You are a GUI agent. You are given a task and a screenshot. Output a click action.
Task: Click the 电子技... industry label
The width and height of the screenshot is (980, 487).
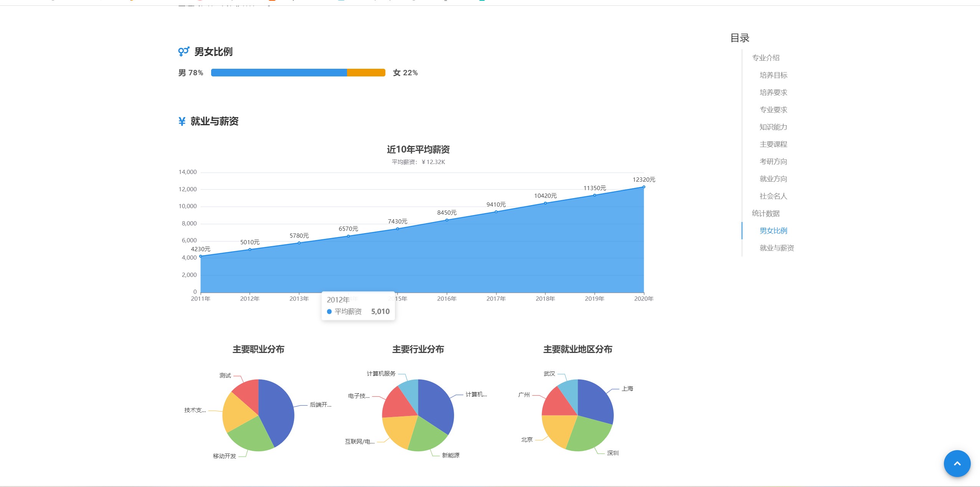coord(359,396)
